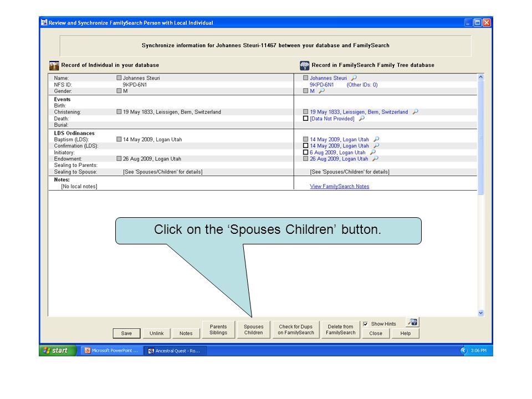Viewport: 532px width, 399px height.
Task: Toggle FamilySearch christening checkbox
Action: click(305, 111)
